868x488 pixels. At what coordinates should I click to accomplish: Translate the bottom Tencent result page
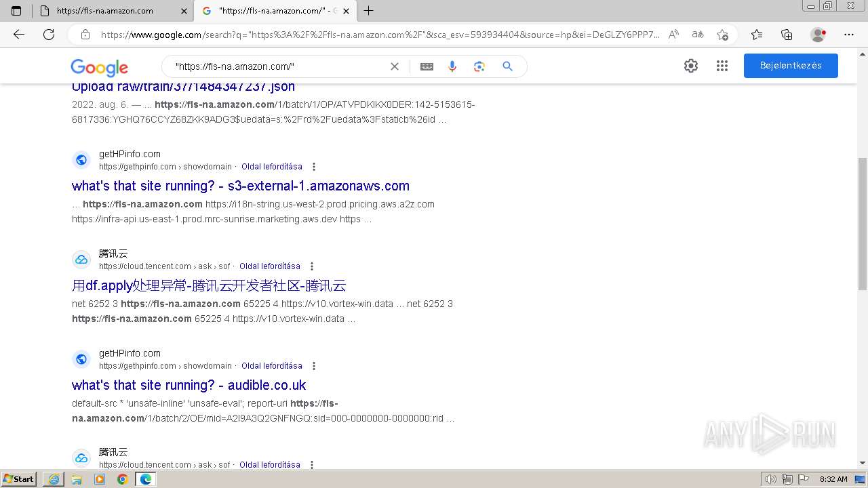pos(270,465)
